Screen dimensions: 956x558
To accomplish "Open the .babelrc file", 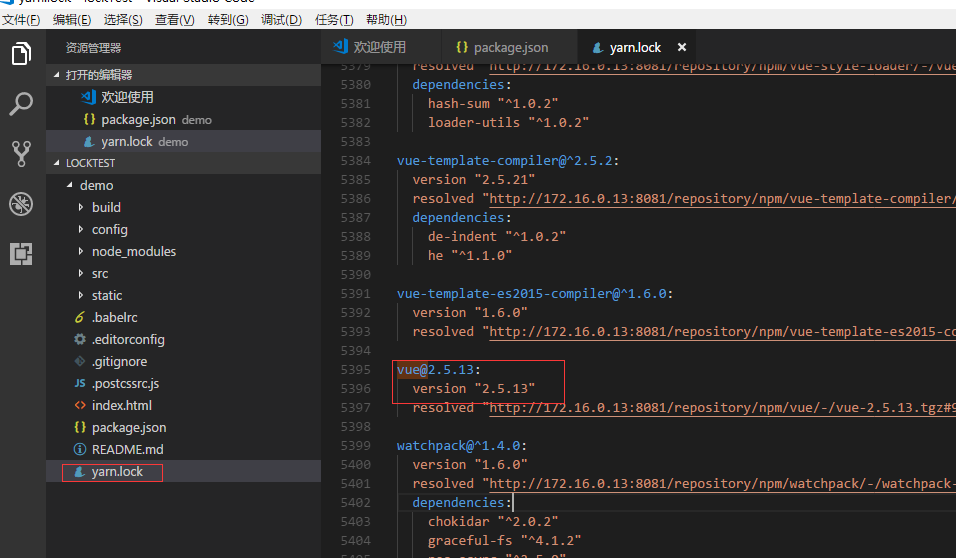I will pyautogui.click(x=184, y=317).
